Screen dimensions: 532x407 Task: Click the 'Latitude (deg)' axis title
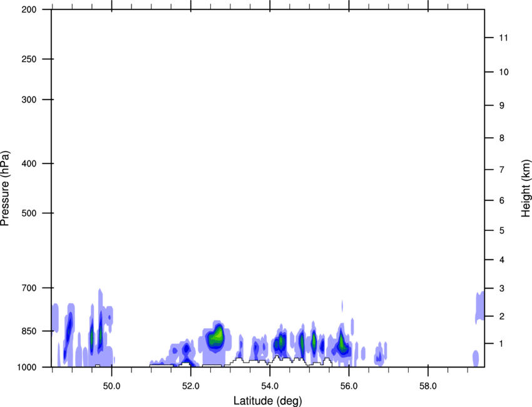point(268,401)
